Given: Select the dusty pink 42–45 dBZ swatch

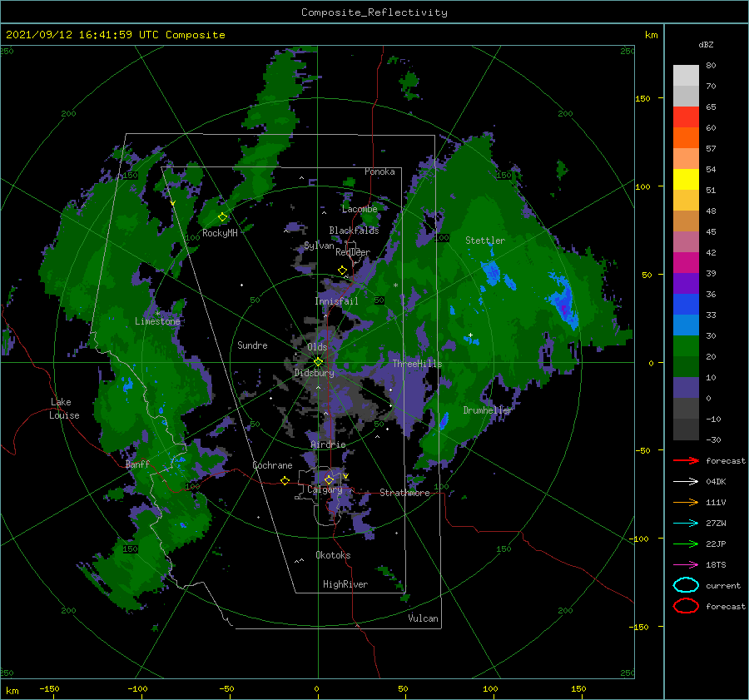Looking at the screenshot, I should 686,241.
